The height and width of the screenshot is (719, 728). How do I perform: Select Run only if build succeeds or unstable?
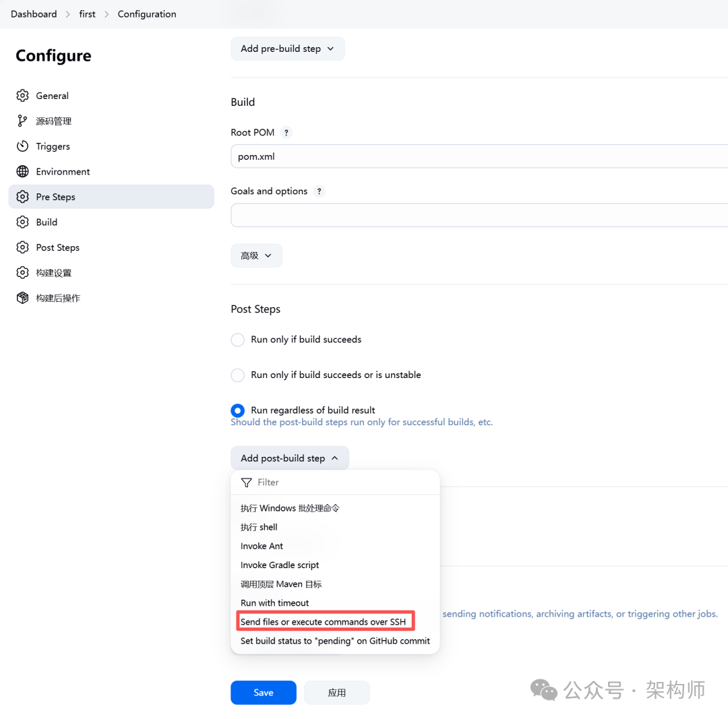point(238,375)
